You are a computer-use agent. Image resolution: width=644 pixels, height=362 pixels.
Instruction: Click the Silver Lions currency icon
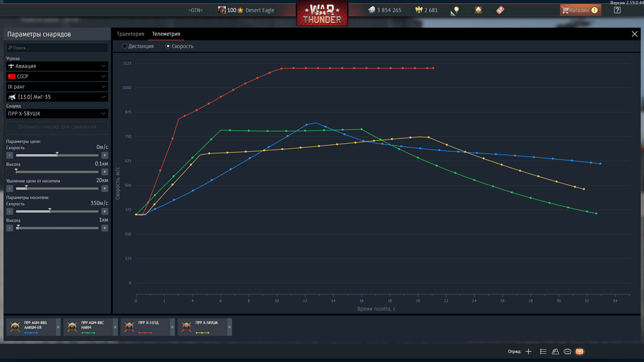coord(372,10)
